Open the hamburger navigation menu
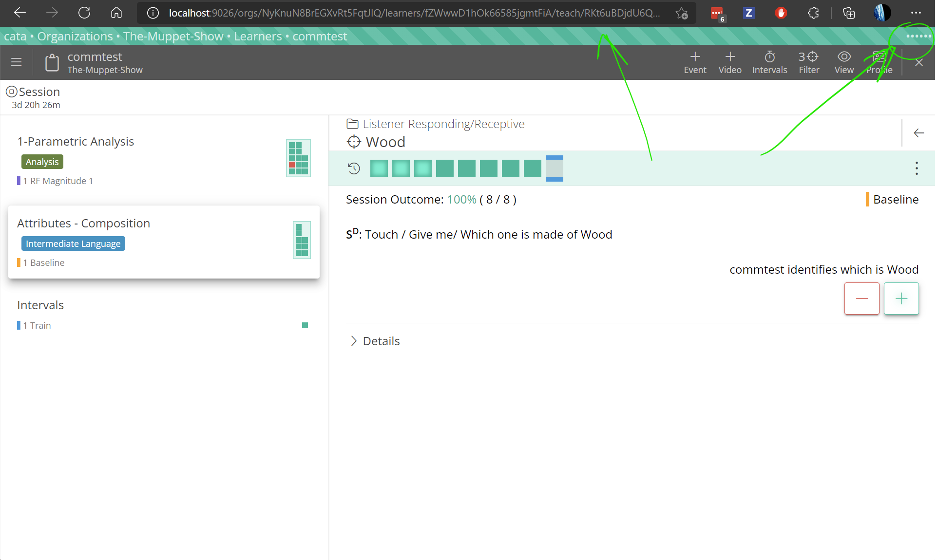 click(x=17, y=62)
